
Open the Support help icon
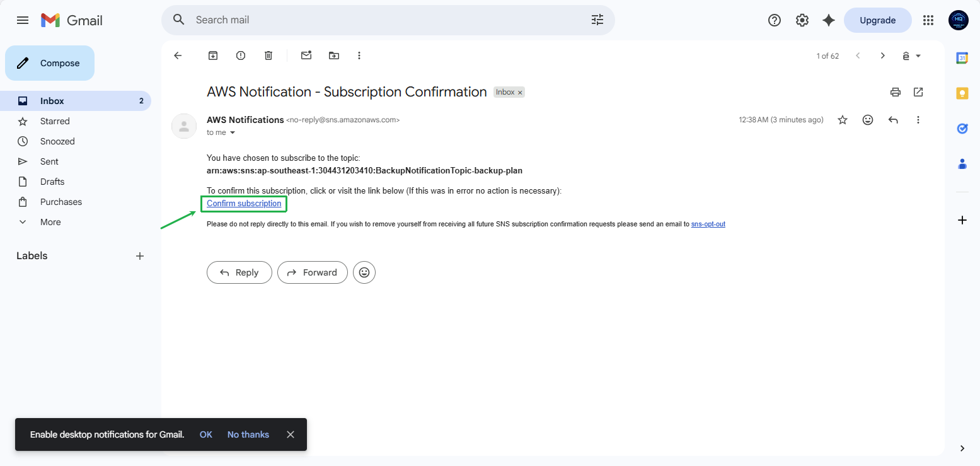click(775, 20)
